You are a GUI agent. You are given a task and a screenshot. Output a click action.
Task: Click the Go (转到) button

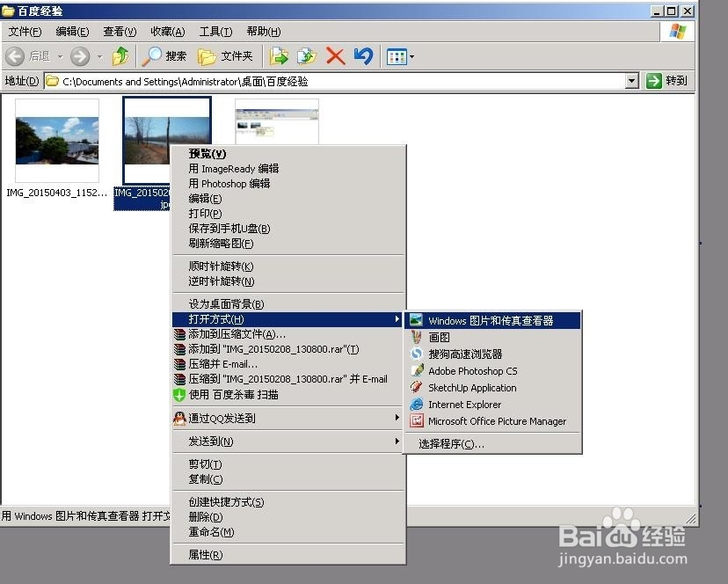coord(666,81)
